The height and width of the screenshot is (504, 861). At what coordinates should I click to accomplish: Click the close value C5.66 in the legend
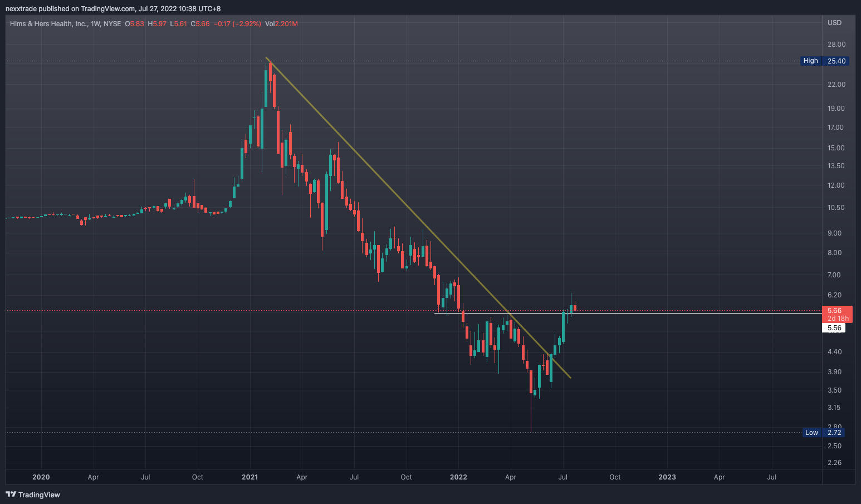(200, 24)
